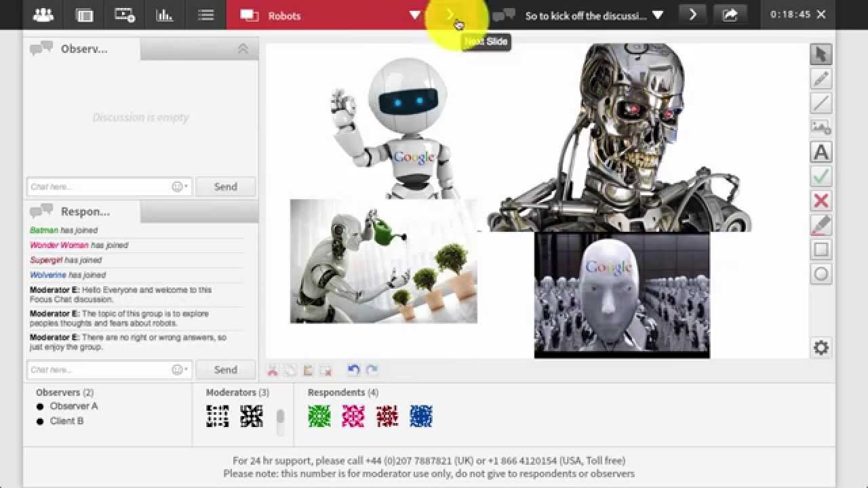
Task: Click the Respondents (4) heading
Action: pos(343,392)
